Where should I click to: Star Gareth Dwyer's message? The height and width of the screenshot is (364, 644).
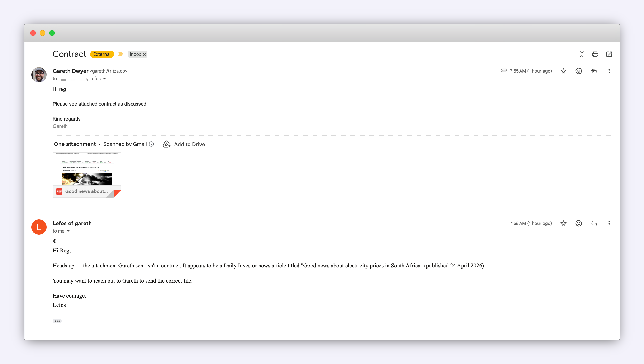[x=563, y=71]
